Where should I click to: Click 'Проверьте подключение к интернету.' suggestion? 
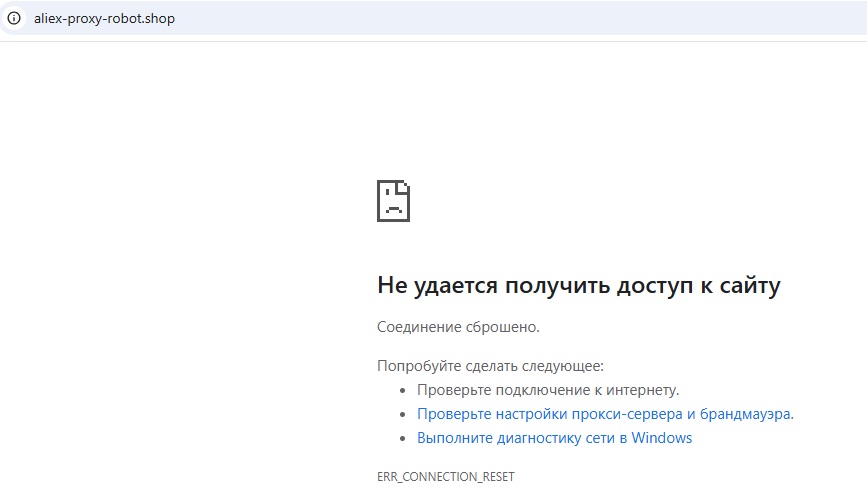pyautogui.click(x=548, y=390)
